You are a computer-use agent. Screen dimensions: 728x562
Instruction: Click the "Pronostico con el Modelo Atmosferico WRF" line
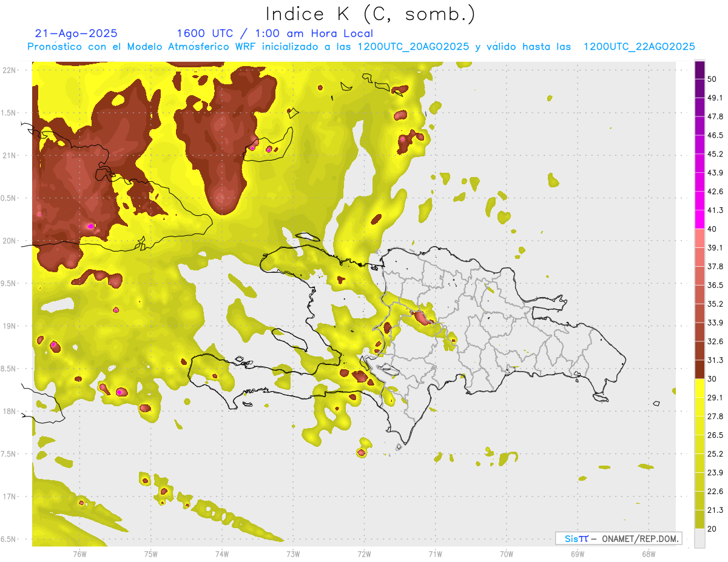click(361, 47)
